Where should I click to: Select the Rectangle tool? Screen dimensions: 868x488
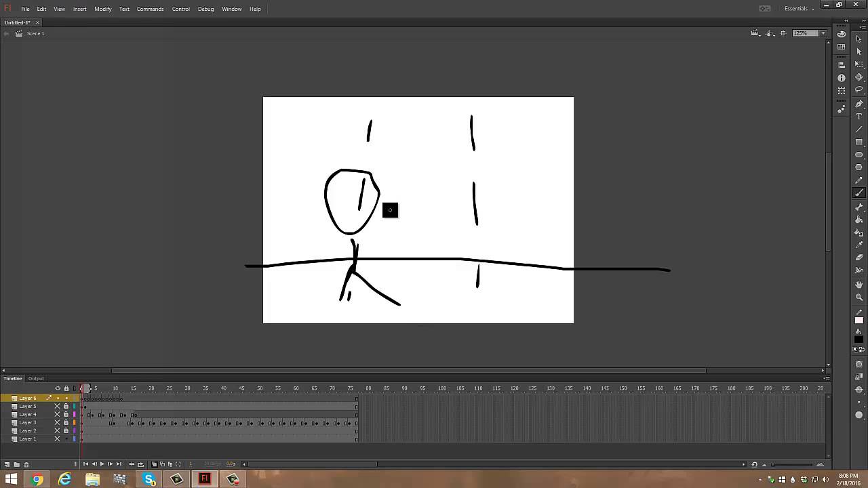[x=859, y=142]
